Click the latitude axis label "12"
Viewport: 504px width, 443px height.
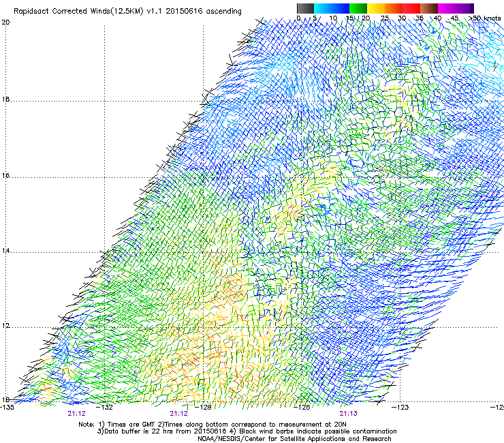[5, 326]
